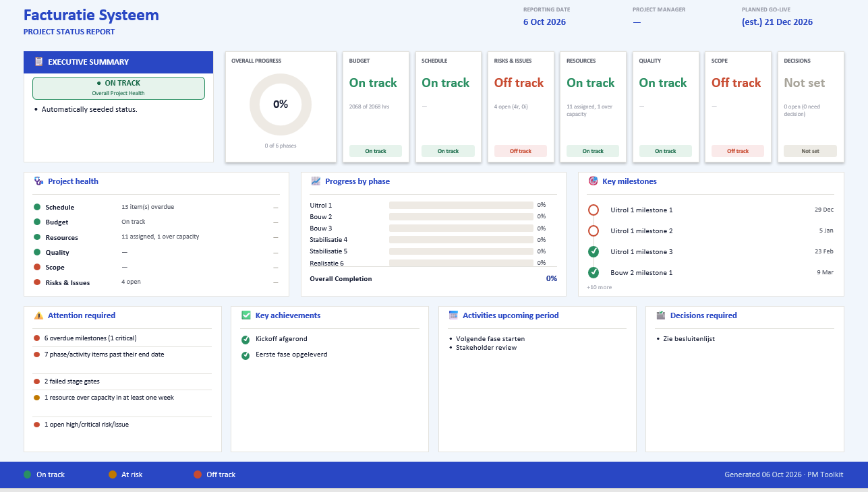868x492 pixels.
Task: Click the Overall Progress donut chart
Action: (x=281, y=104)
